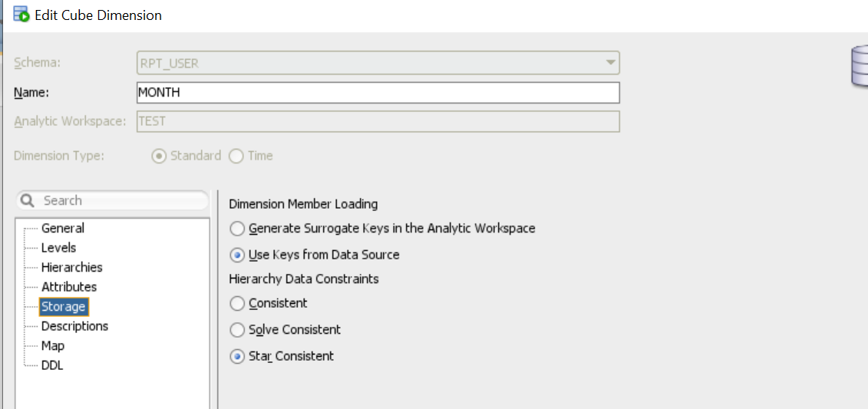868x409 pixels.
Task: Go to the Levels section
Action: (58, 248)
